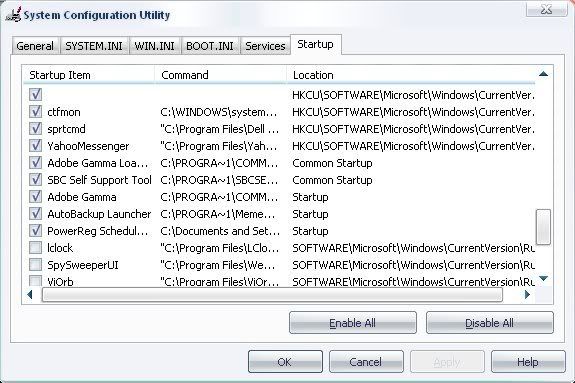Disable AutoBackup Launcher checkbox
This screenshot has height=383, width=575.
tap(35, 214)
